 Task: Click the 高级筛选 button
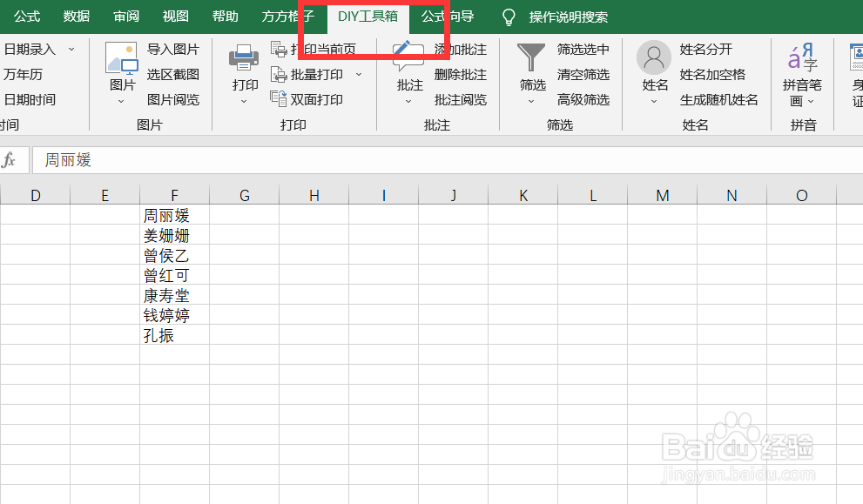point(583,99)
